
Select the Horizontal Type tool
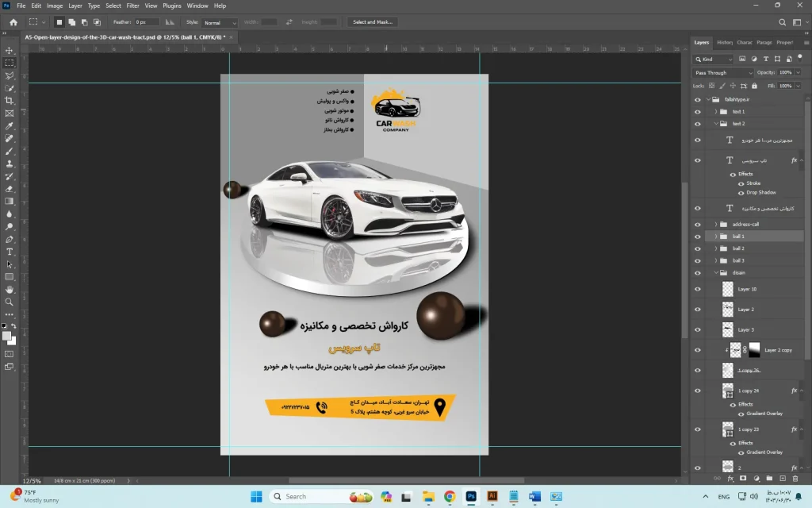point(10,252)
